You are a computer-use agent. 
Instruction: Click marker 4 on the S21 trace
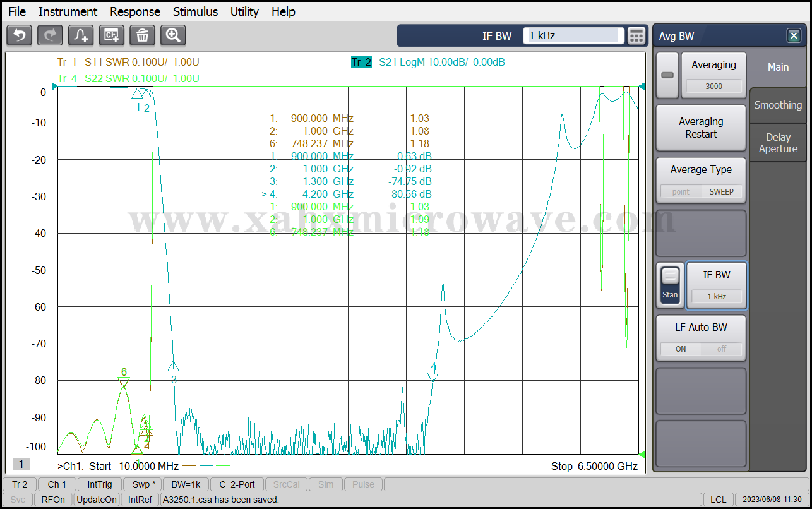point(433,376)
